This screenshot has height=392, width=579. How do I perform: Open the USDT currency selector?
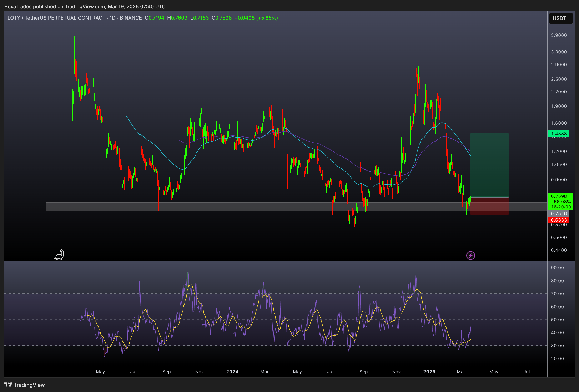[561, 18]
